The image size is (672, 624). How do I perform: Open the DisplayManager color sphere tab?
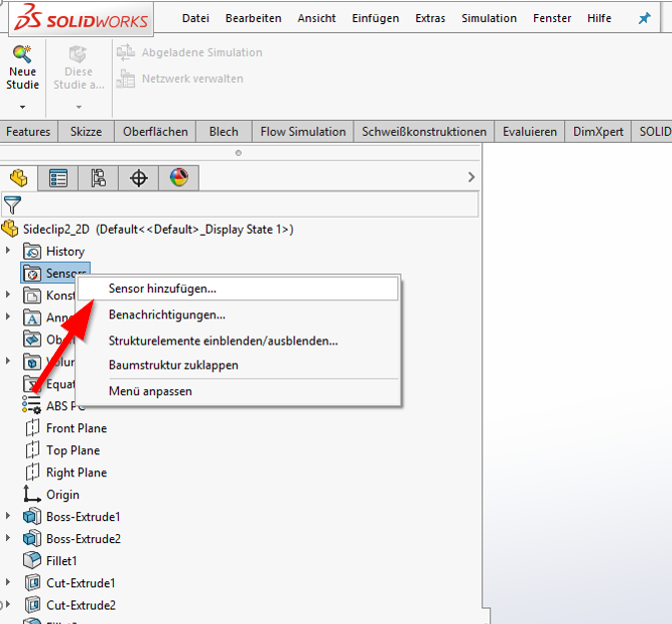pyautogui.click(x=179, y=178)
